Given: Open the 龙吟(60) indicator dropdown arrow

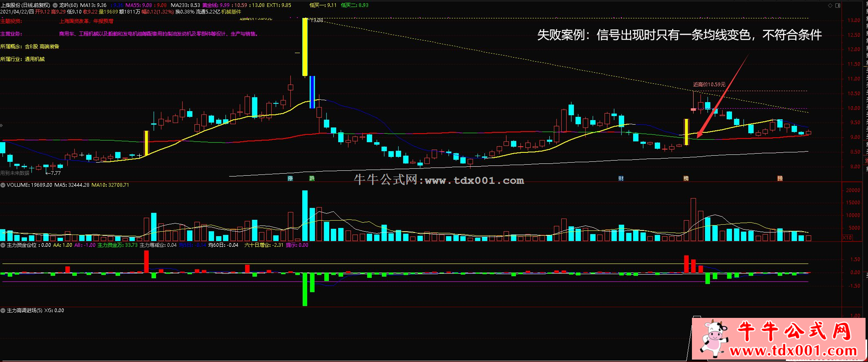Looking at the screenshot, I should point(55,5).
